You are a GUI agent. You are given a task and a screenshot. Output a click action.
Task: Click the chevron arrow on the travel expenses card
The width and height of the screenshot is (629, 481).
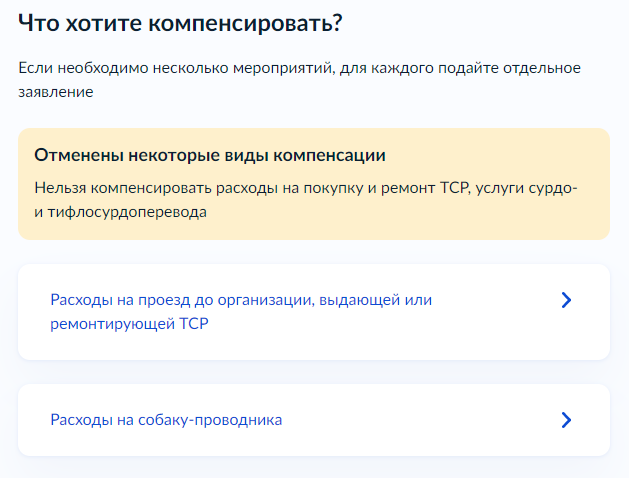tap(566, 300)
